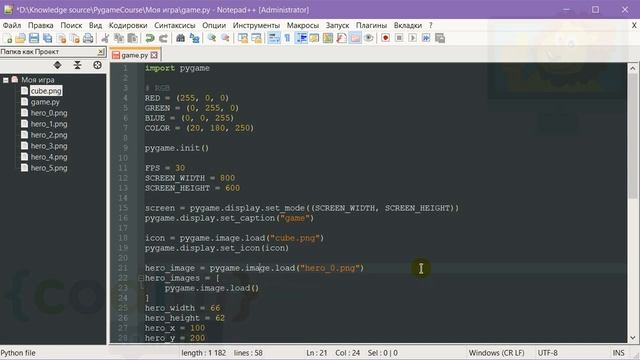Click the editor vertical scrollbar thumb
Image resolution: width=640 pixels, height=360 pixels.
633,135
